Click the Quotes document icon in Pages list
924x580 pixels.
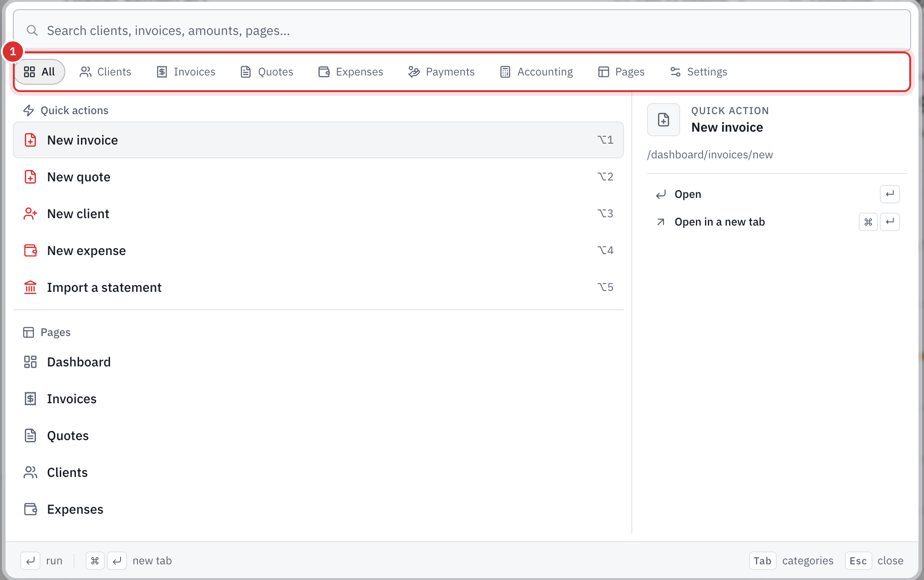click(30, 435)
